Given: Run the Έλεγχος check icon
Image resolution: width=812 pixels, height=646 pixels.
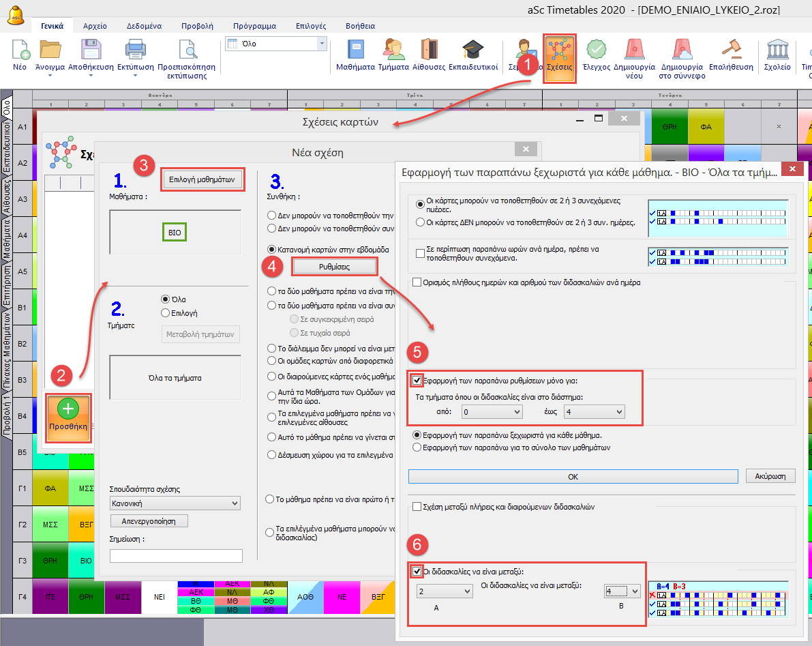Looking at the screenshot, I should (596, 50).
